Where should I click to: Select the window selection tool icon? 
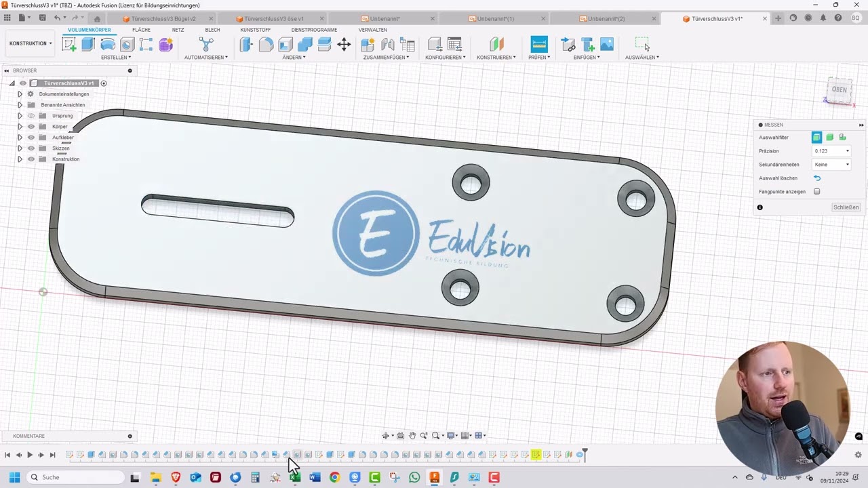(x=642, y=45)
